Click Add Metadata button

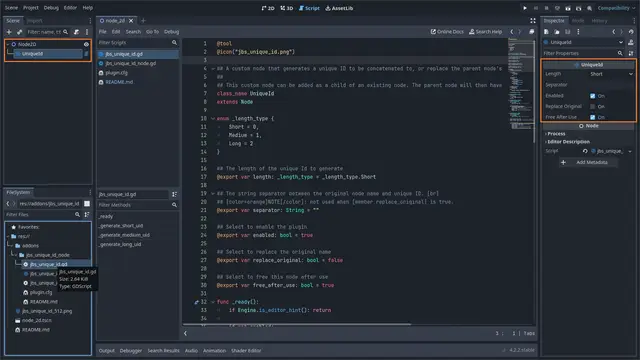click(x=588, y=162)
